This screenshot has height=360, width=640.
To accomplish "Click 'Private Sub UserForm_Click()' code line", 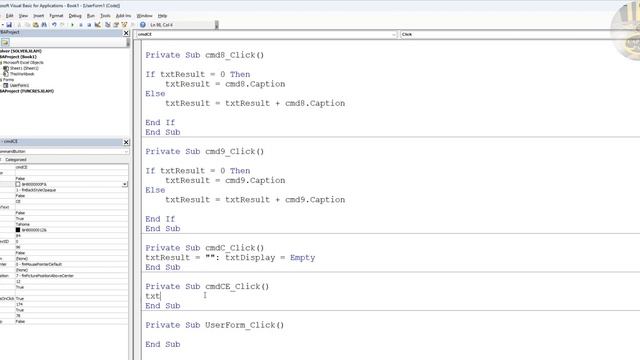I will (215, 325).
